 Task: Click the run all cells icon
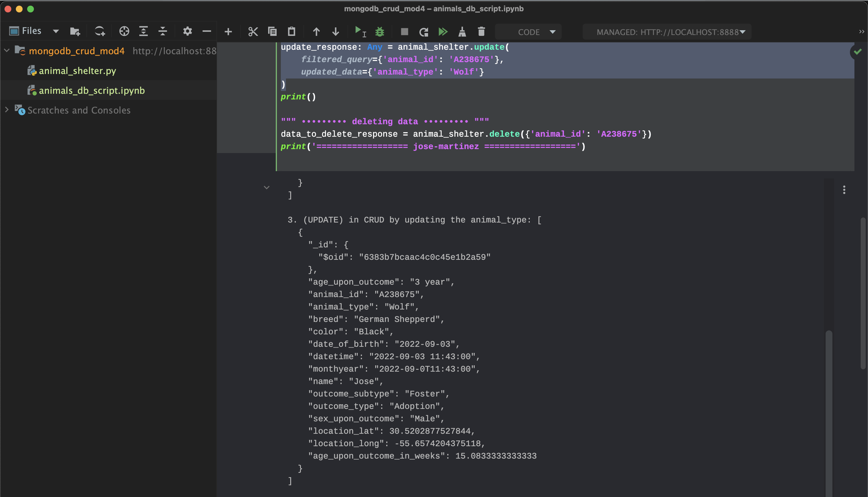(443, 32)
